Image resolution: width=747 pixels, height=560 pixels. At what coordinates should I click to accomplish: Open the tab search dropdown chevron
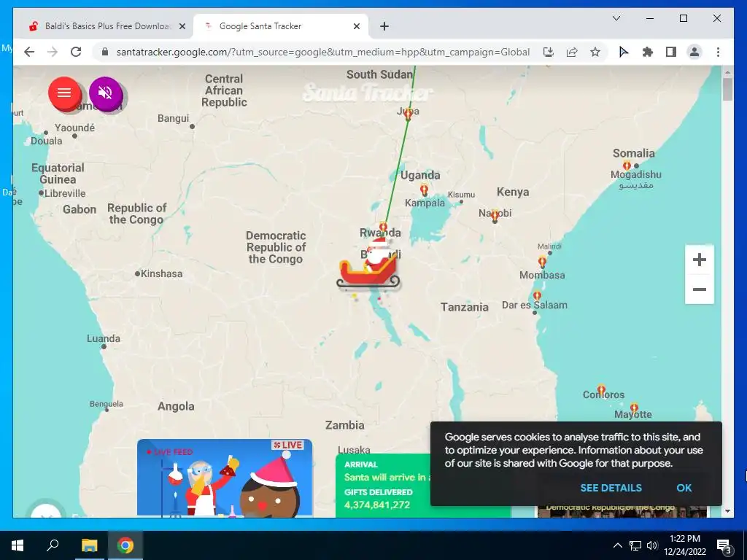pos(616,18)
